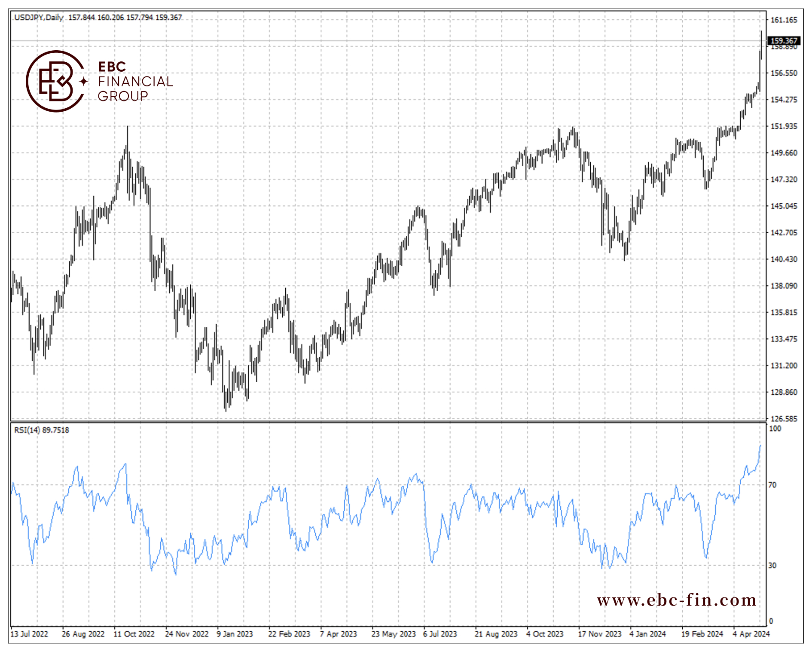The height and width of the screenshot is (652, 812).
Task: Click the 17 Nov 2023 date label
Action: coord(600,634)
